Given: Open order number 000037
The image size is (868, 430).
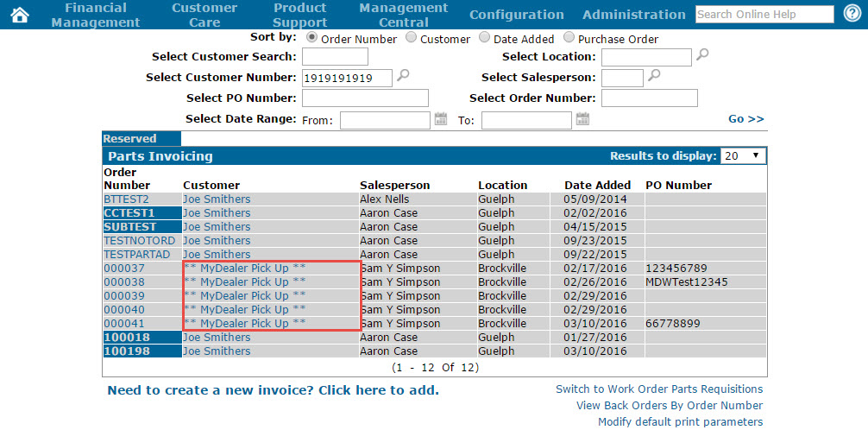Looking at the screenshot, I should coord(124,269).
